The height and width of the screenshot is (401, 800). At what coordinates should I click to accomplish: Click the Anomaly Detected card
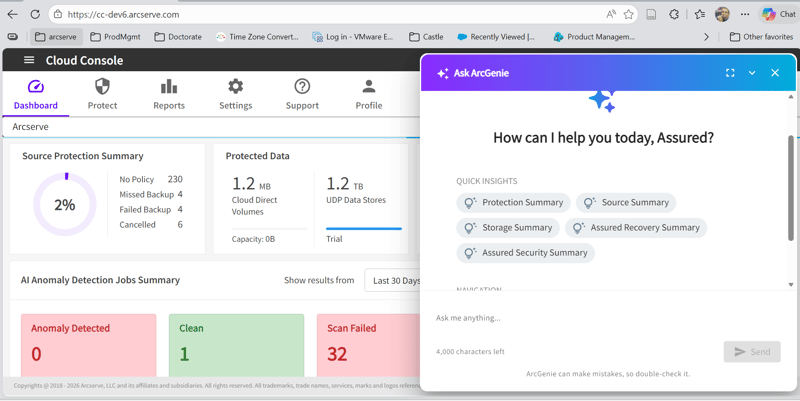[88, 345]
